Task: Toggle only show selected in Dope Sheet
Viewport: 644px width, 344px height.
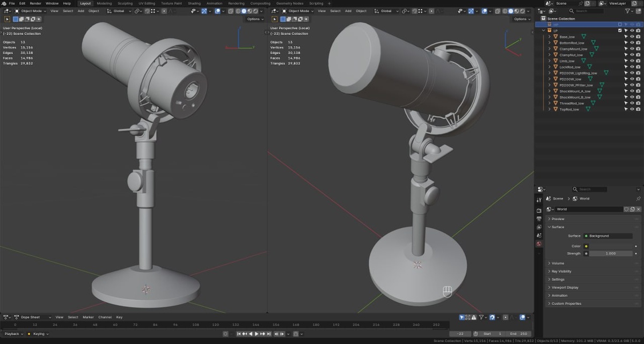Action: click(x=462, y=317)
